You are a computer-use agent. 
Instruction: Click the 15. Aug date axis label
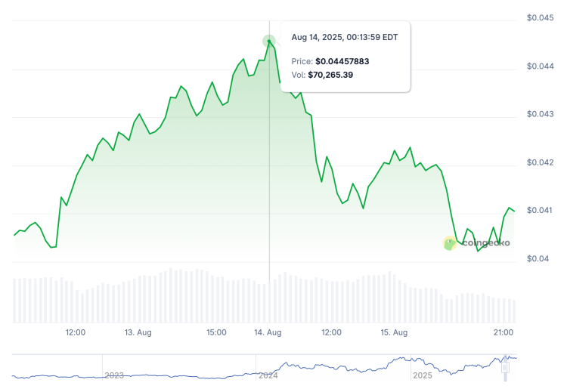[394, 332]
